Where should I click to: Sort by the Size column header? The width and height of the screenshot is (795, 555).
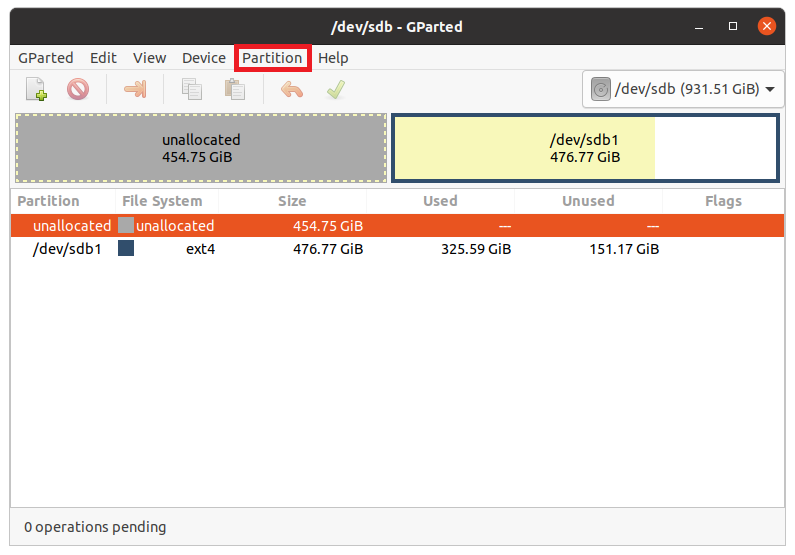click(x=292, y=201)
